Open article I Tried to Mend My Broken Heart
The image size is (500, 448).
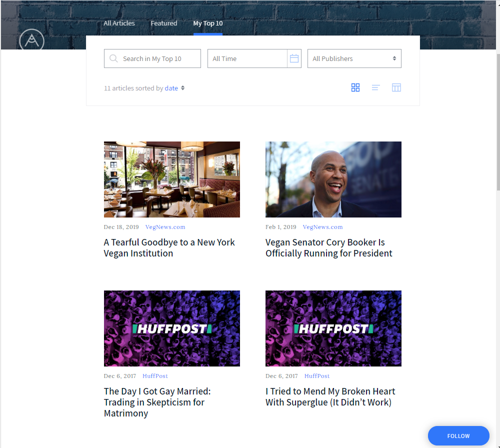coord(330,396)
